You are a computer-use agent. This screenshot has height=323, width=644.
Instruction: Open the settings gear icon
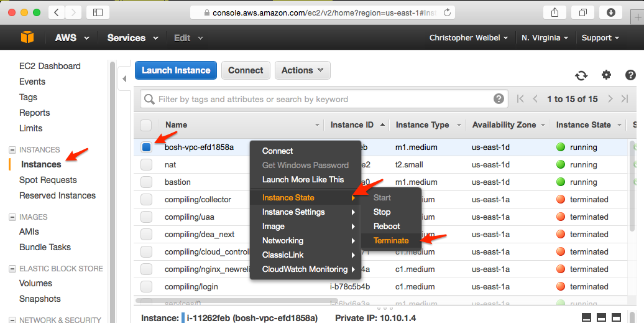click(606, 75)
